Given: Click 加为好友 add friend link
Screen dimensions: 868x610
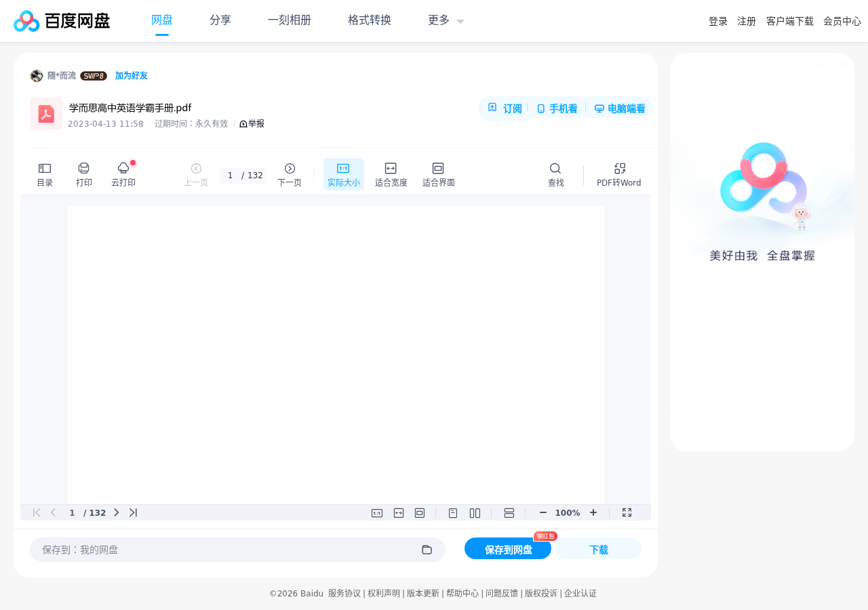Looking at the screenshot, I should point(132,76).
